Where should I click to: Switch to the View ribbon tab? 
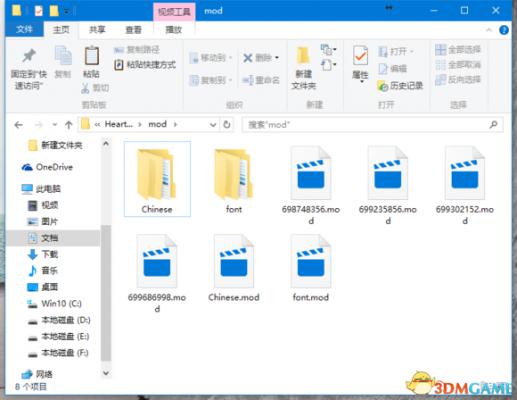click(133, 30)
